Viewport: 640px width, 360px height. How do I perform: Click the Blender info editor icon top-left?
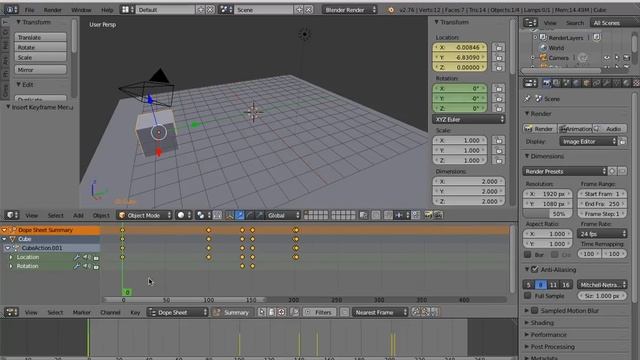pos(11,9)
